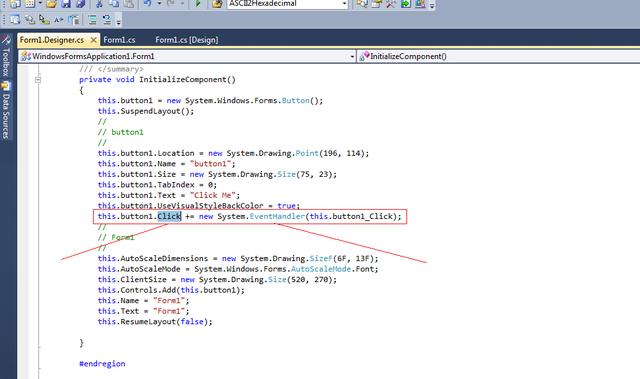
Task: Click the Cut scissors icon
Action: pyautogui.click(x=99, y=4)
